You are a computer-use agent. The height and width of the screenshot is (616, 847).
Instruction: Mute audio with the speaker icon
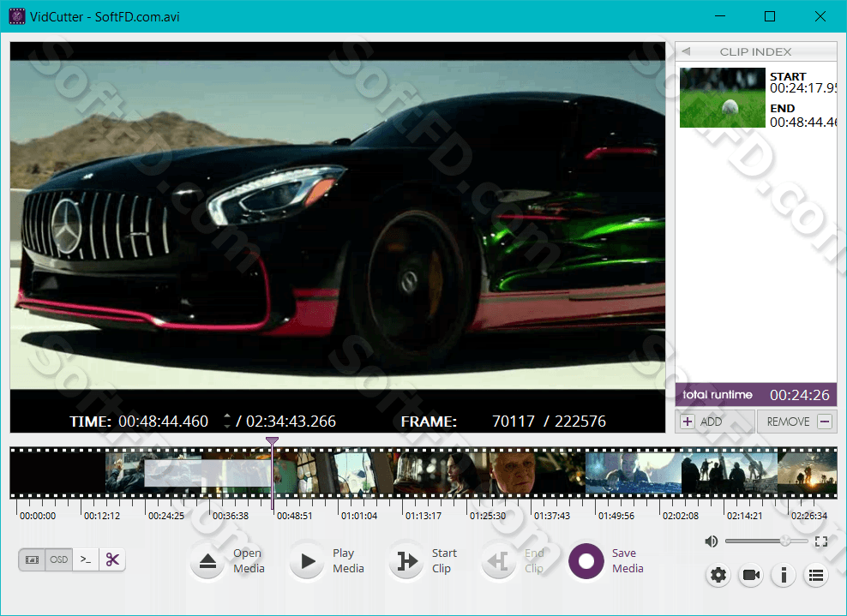tap(711, 541)
